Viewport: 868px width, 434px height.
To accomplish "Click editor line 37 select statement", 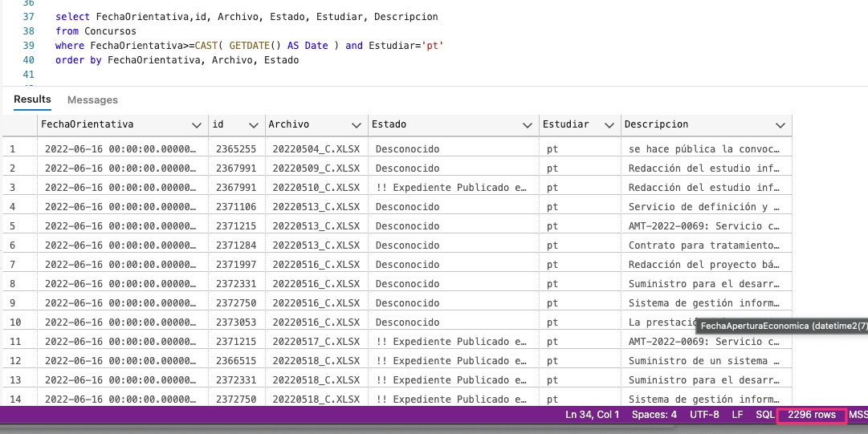I will [247, 17].
